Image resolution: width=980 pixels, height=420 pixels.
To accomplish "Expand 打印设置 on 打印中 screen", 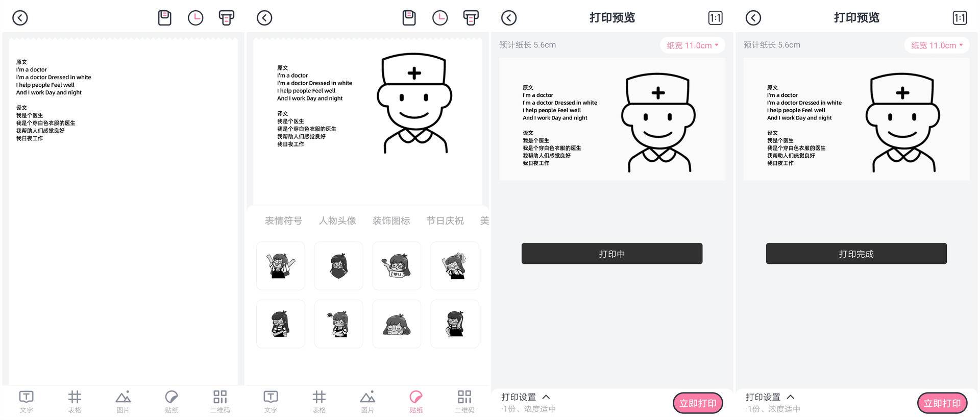I will 526,397.
